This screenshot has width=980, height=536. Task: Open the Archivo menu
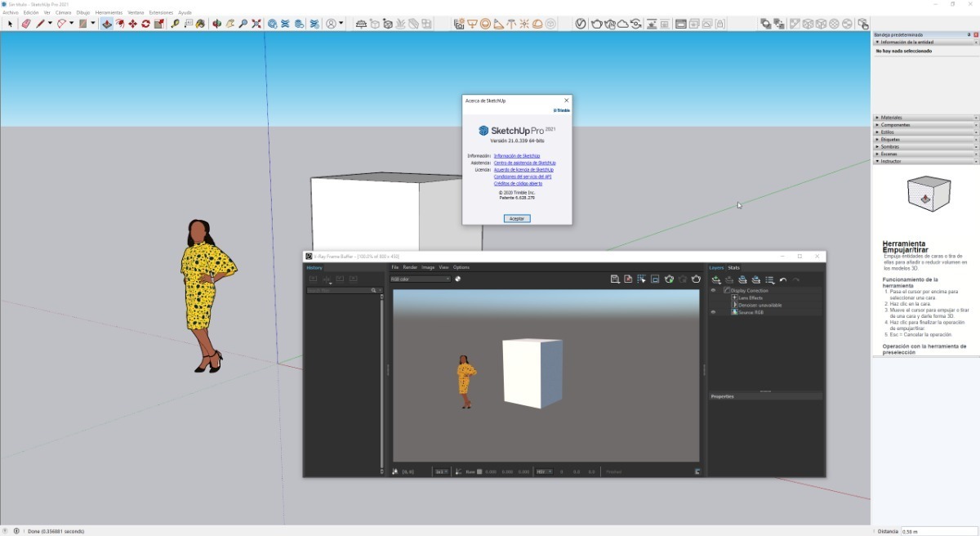(x=10, y=12)
